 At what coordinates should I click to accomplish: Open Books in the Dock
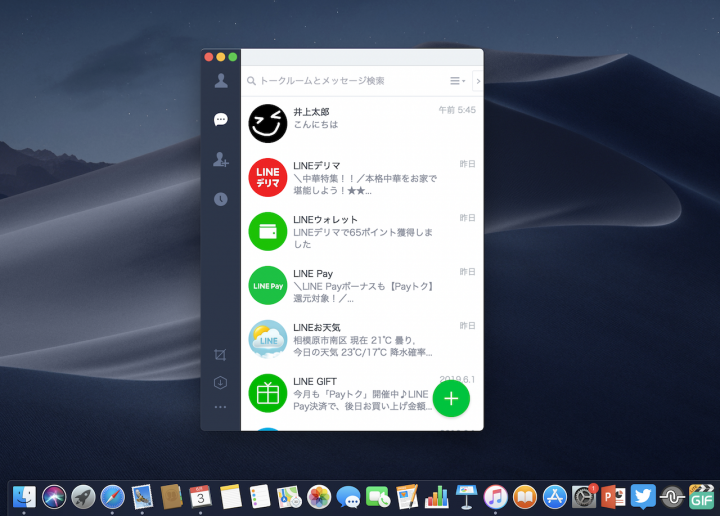(x=525, y=497)
